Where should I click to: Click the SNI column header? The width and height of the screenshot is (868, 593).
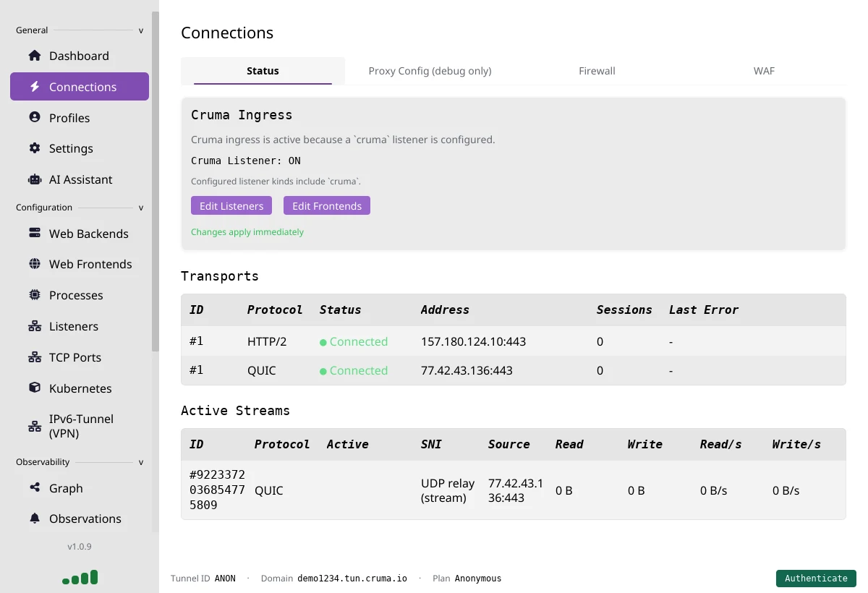point(431,444)
